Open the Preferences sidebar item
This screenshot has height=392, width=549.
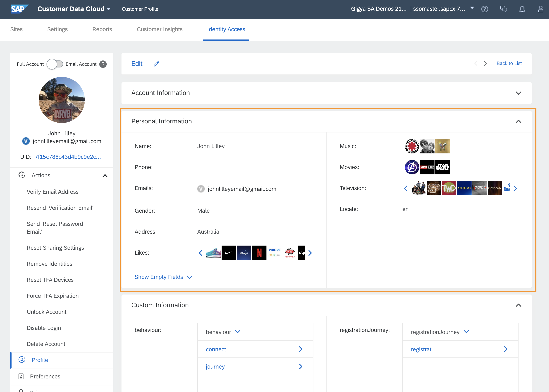[x=45, y=376]
